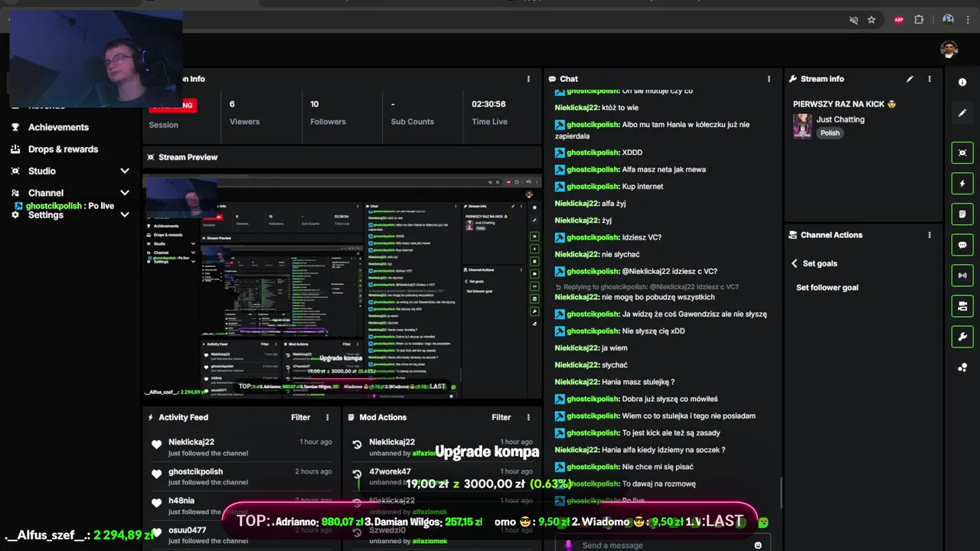Click the unban icon next to 47worek47
980x551 pixels.
[x=357, y=474]
